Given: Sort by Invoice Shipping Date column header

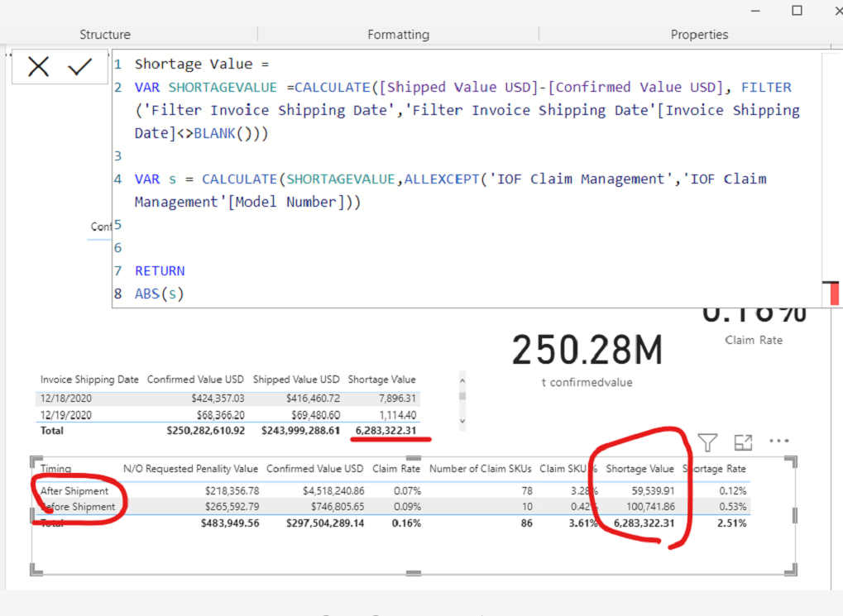Looking at the screenshot, I should [x=89, y=380].
